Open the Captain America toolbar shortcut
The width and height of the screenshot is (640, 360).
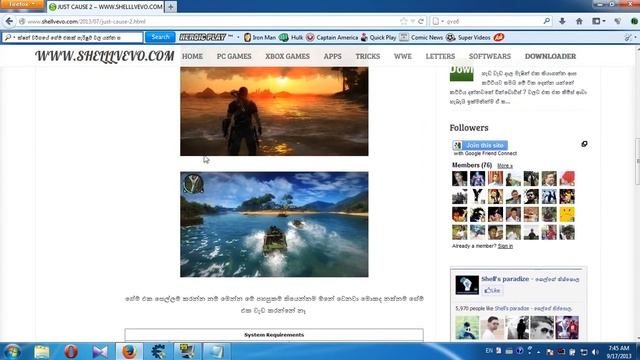[332, 38]
